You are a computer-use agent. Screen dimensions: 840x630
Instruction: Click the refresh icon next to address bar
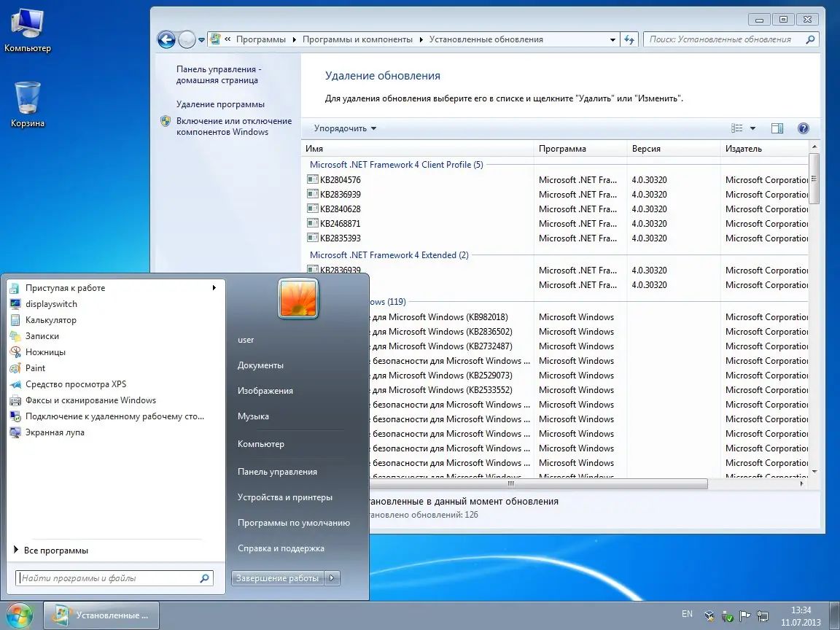629,39
